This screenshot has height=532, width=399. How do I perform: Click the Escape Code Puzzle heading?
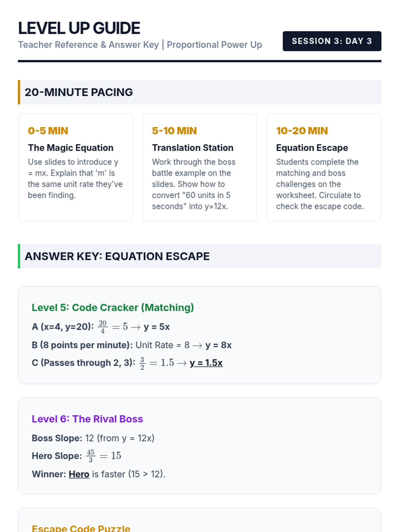click(81, 528)
